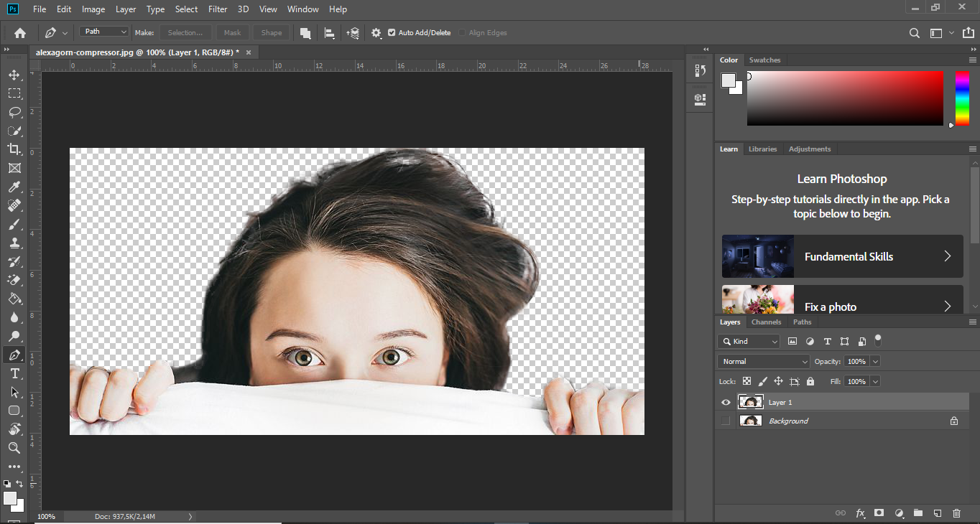Delete layer using the trash icon
Viewport: 980px width, 524px height.
click(956, 513)
